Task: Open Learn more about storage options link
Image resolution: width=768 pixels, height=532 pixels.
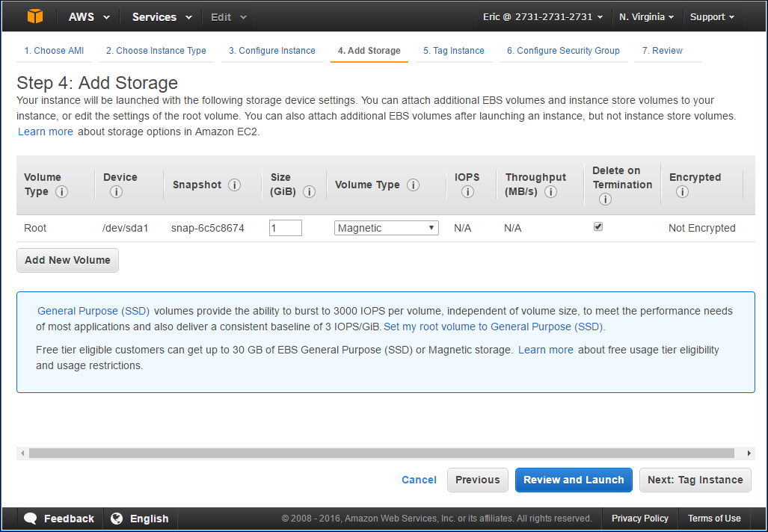Action: coord(46,132)
